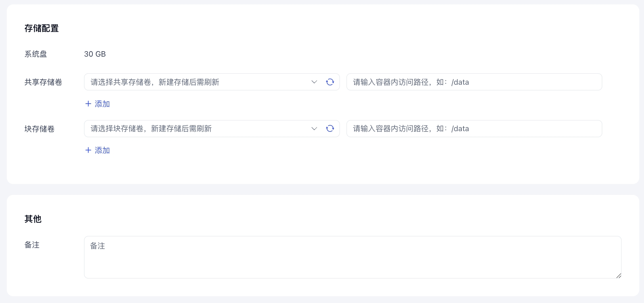Click the 块存储卷 field label

pos(40,129)
